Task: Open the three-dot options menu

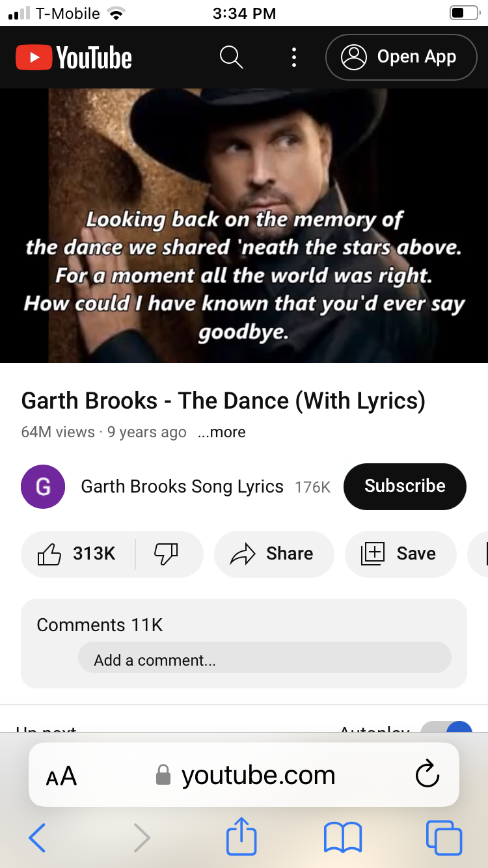Action: point(294,57)
